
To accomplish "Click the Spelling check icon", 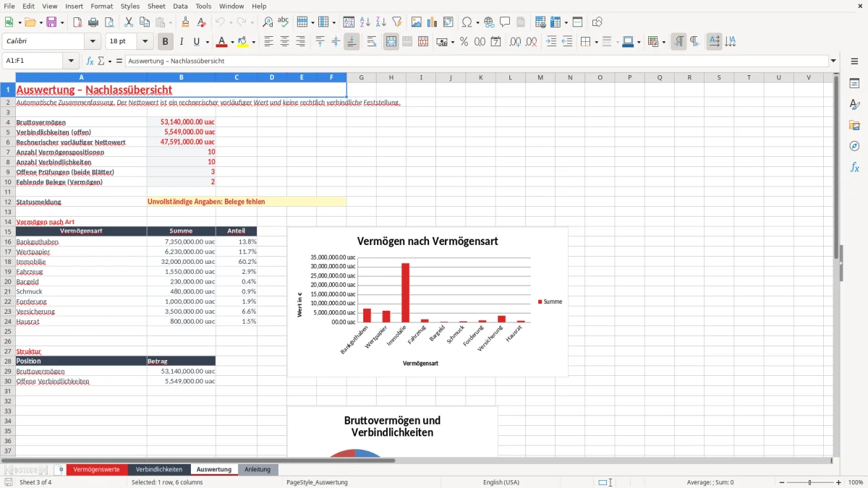I will pyautogui.click(x=284, y=22).
